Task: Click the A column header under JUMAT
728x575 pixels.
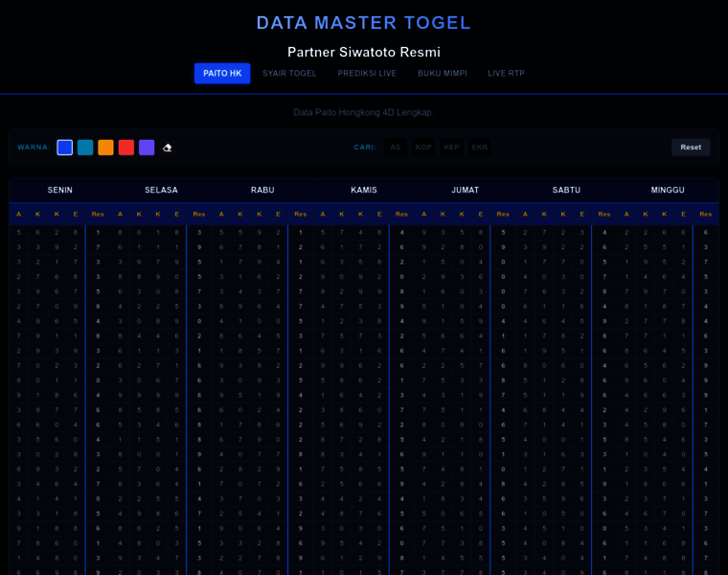Action: click(x=424, y=214)
